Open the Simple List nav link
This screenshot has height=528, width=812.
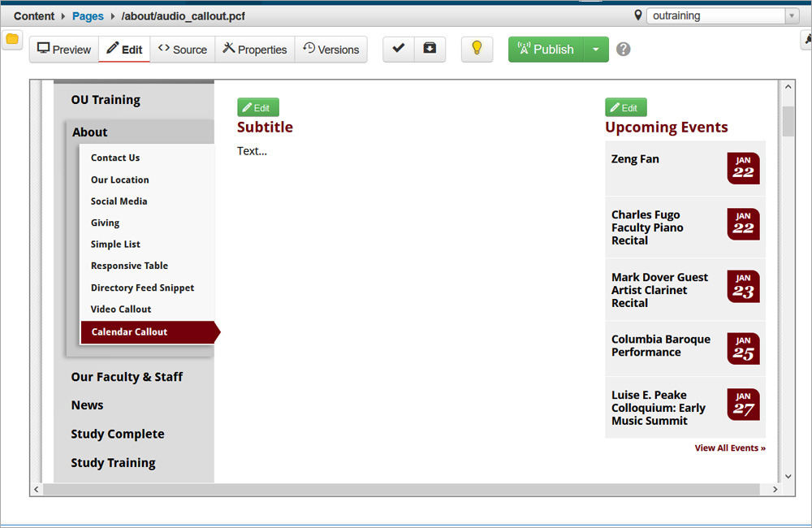coord(115,244)
